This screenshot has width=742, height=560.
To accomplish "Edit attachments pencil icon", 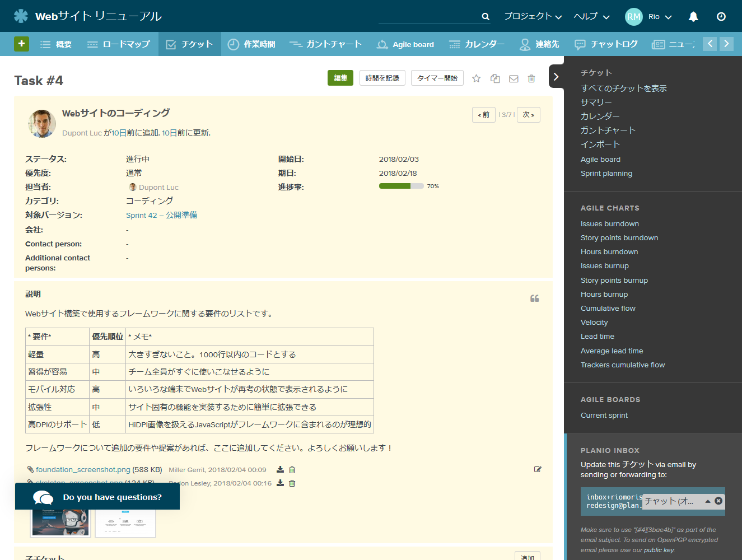I will (538, 469).
